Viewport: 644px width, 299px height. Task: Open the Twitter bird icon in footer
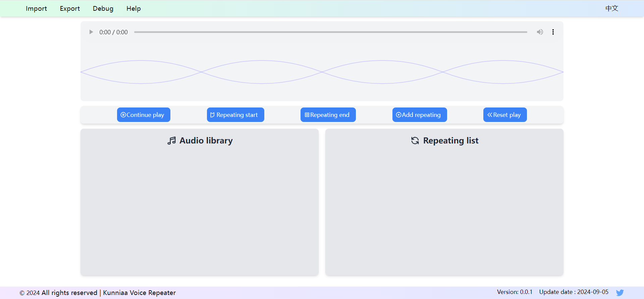click(620, 293)
